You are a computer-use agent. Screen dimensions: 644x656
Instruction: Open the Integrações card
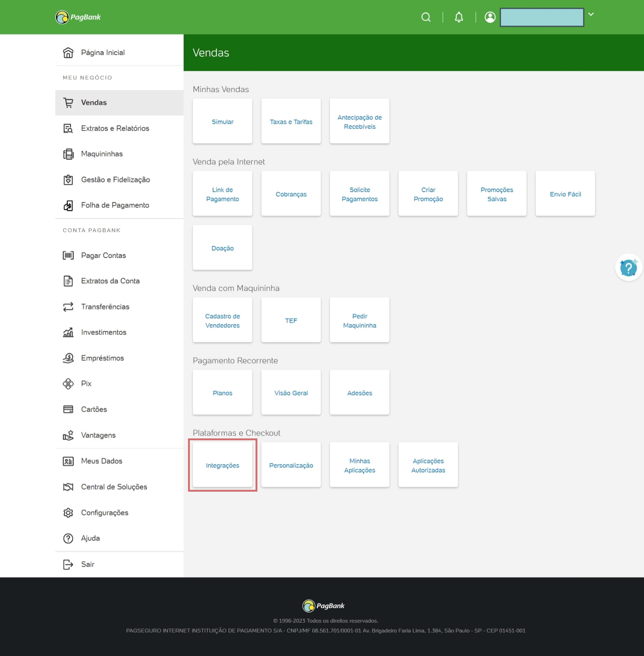click(222, 465)
